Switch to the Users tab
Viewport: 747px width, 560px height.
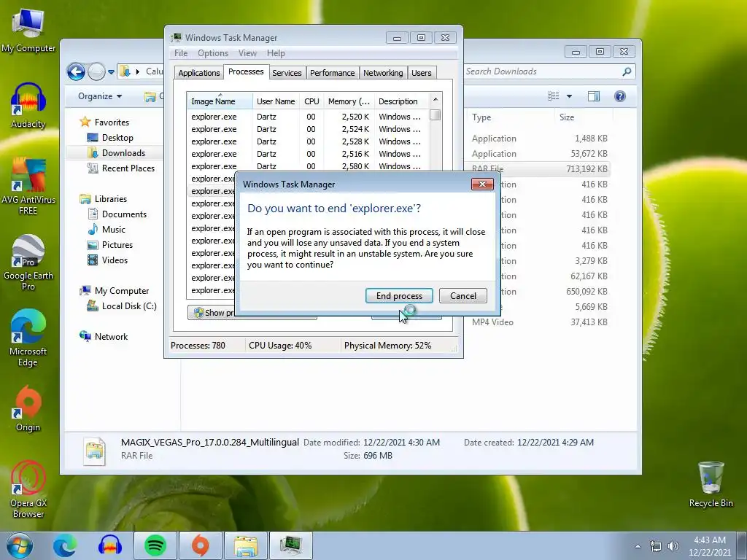pos(421,73)
